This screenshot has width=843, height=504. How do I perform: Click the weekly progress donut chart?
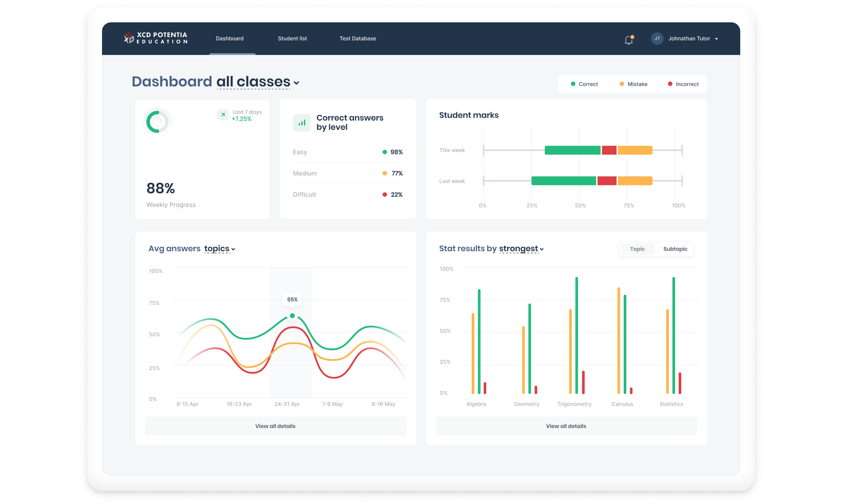(x=157, y=121)
